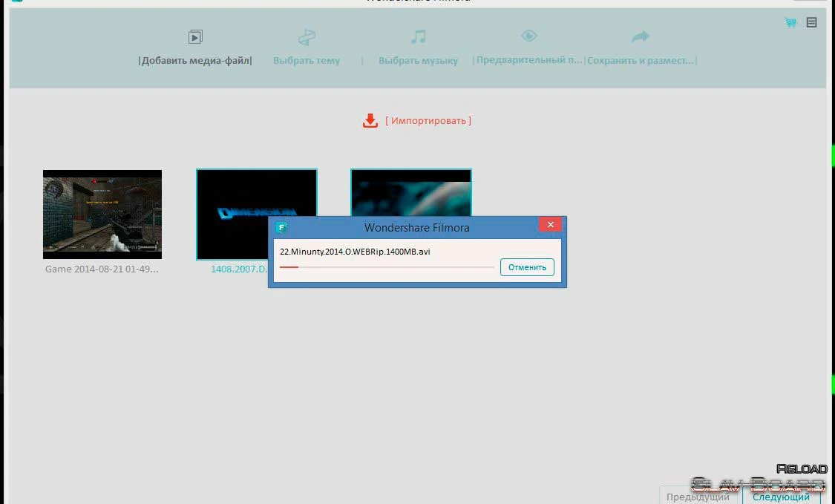835x504 pixels.
Task: Switch to Выбрать тему tab
Action: point(307,60)
